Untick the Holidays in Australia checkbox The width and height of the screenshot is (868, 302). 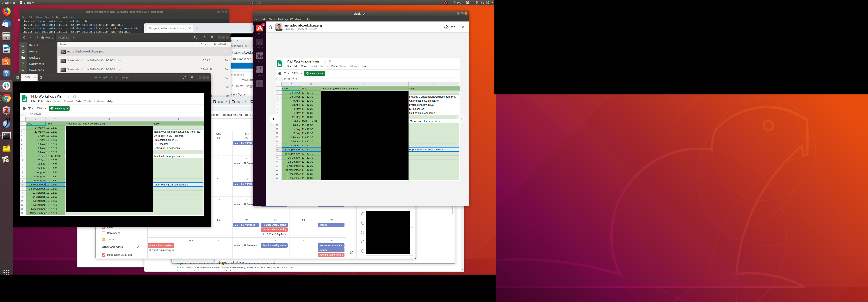tap(103, 255)
